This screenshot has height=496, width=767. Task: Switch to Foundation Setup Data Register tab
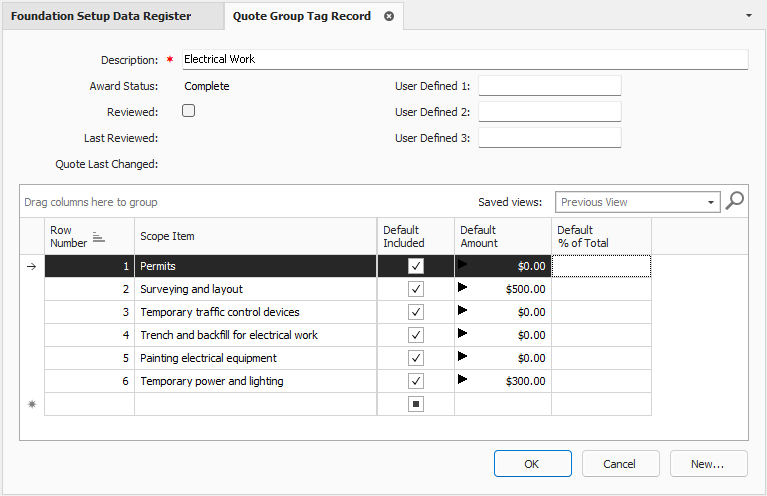point(100,16)
